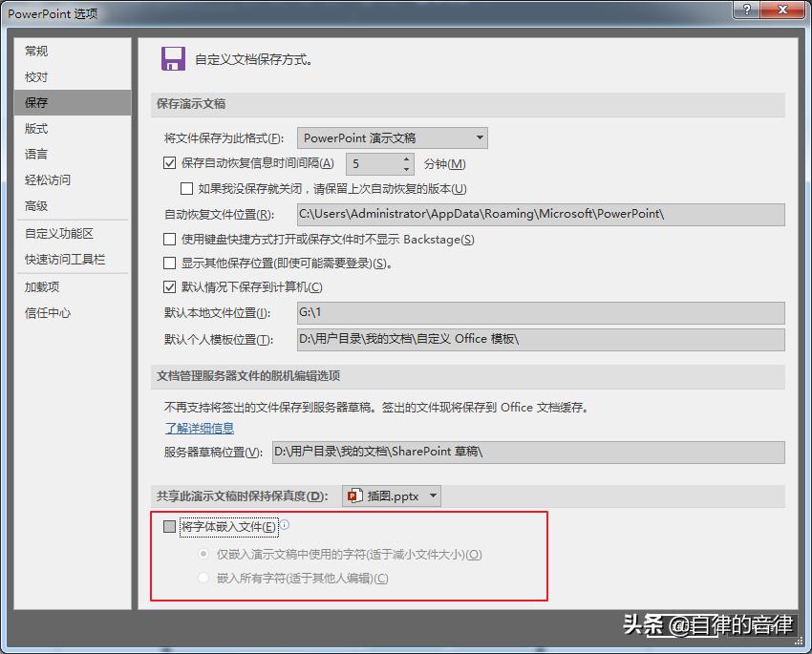Open the 快速访问工具栏 category
Image resolution: width=812 pixels, height=654 pixels.
click(73, 260)
